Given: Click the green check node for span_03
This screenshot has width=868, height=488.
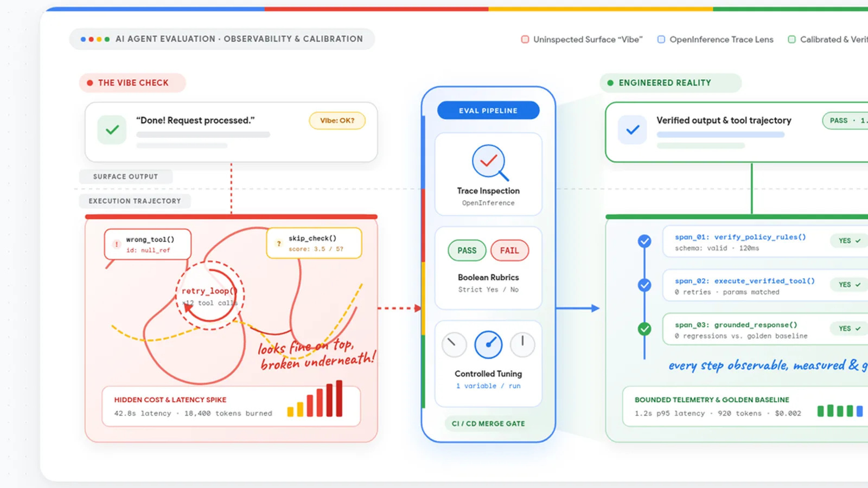Looking at the screenshot, I should (644, 329).
